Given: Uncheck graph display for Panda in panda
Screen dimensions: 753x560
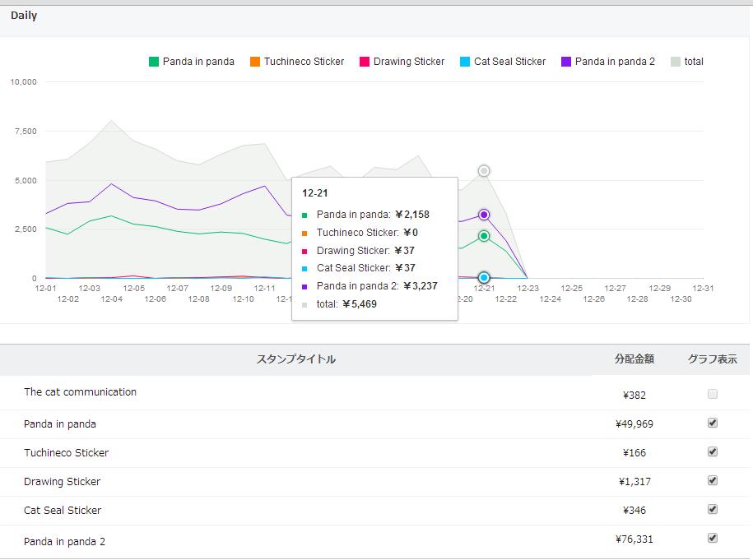Looking at the screenshot, I should [713, 423].
